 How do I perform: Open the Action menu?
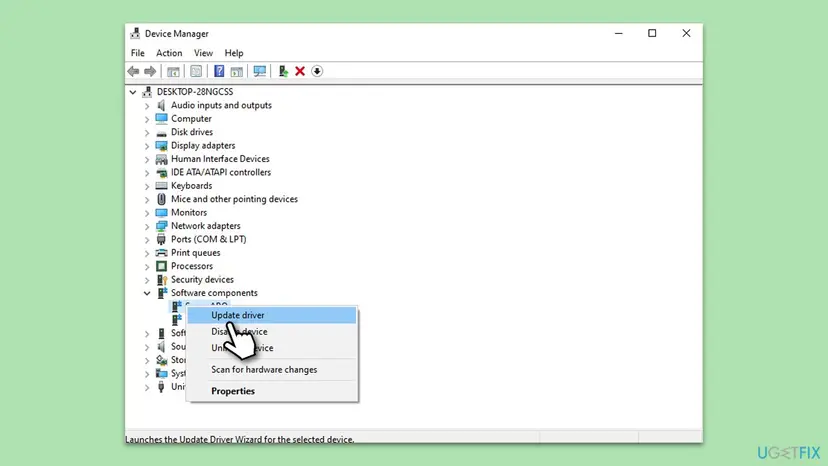pos(169,53)
